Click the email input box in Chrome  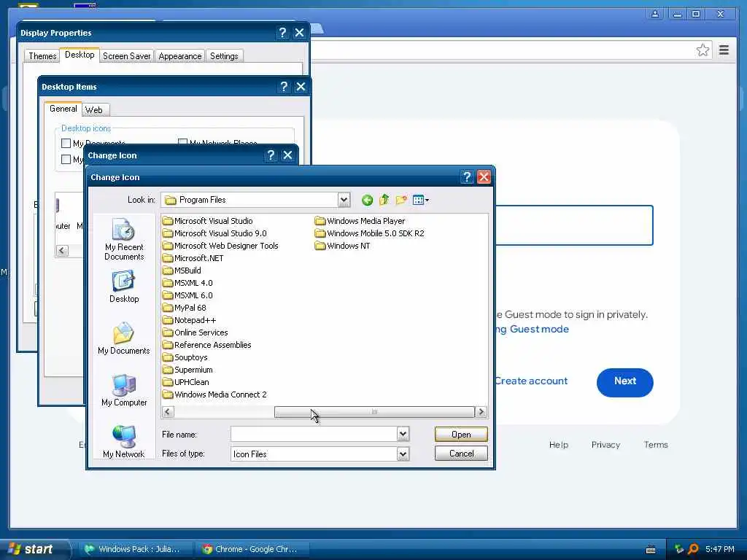(x=573, y=225)
